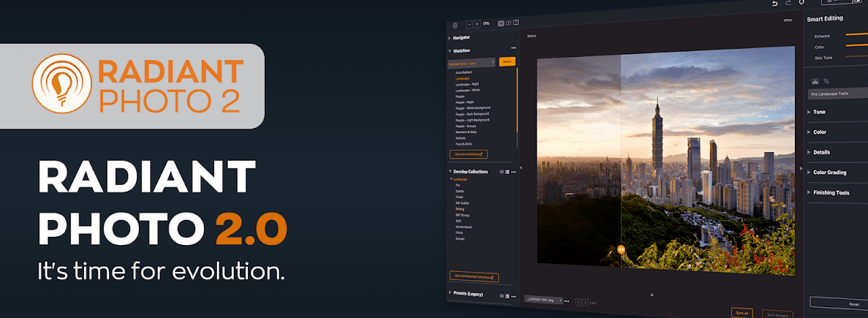Click Get more Develop Collections button

(x=474, y=277)
